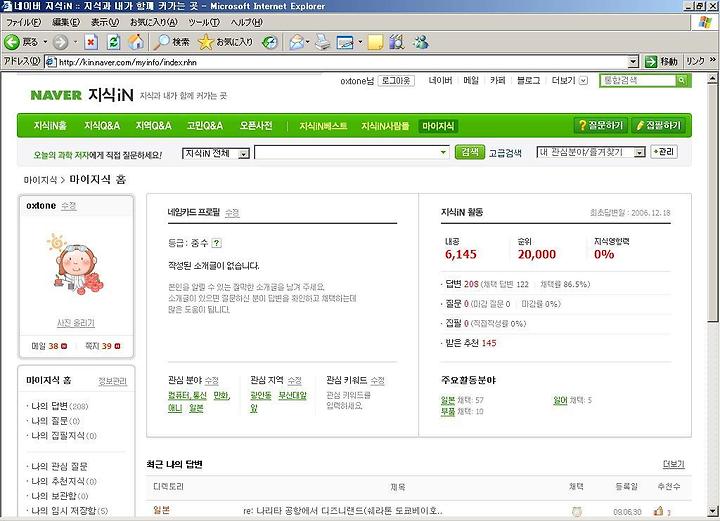Click the Mail envelope toolbar icon

tap(296, 42)
